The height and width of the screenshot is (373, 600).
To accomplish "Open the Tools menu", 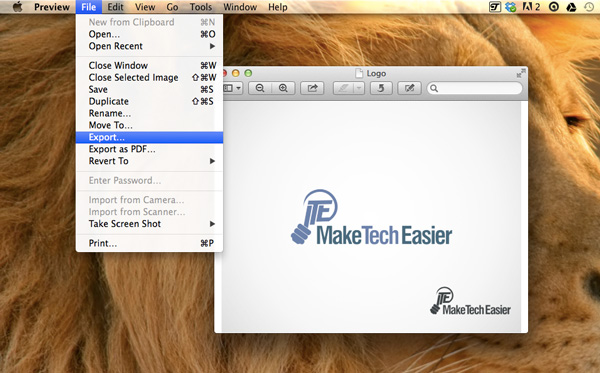I will 201,7.
